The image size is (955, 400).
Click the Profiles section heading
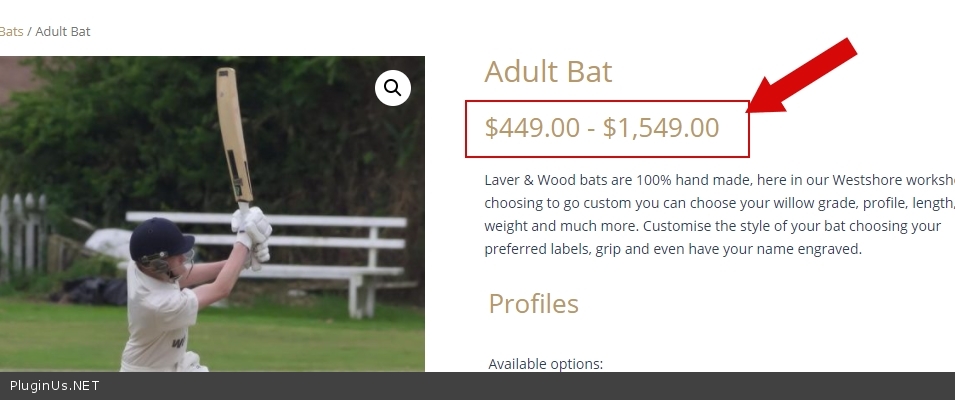coord(533,304)
